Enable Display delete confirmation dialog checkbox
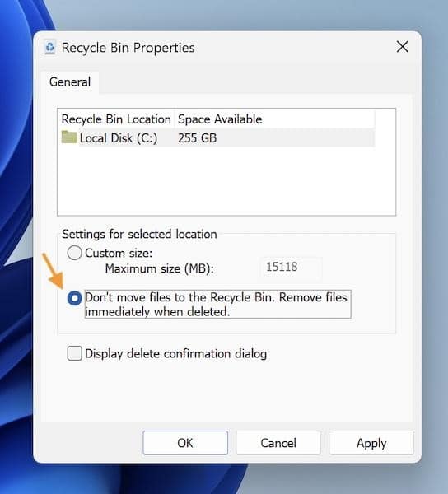Image resolution: width=448 pixels, height=494 pixels. click(74, 353)
